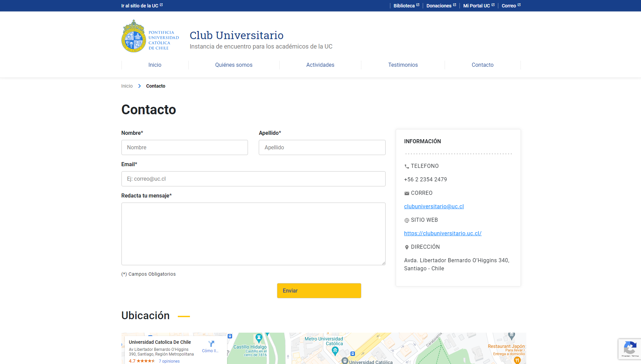
Task: Click external link icon beside Correo
Action: [x=519, y=5]
